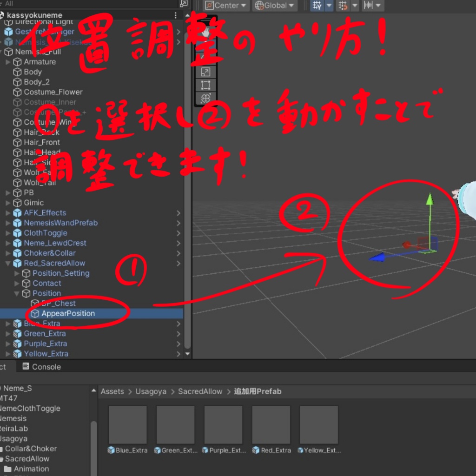This screenshot has height=476, width=476.
Task: Open Yellow_Extra prefab via right chevron
Action: tap(178, 354)
